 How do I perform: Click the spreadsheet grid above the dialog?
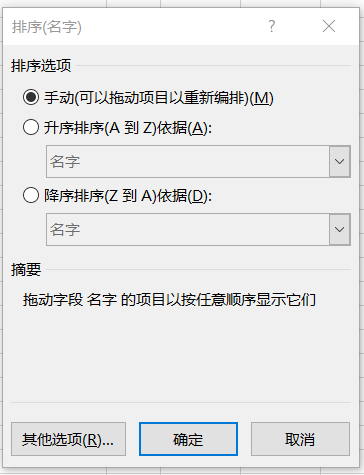(x=180, y=3)
